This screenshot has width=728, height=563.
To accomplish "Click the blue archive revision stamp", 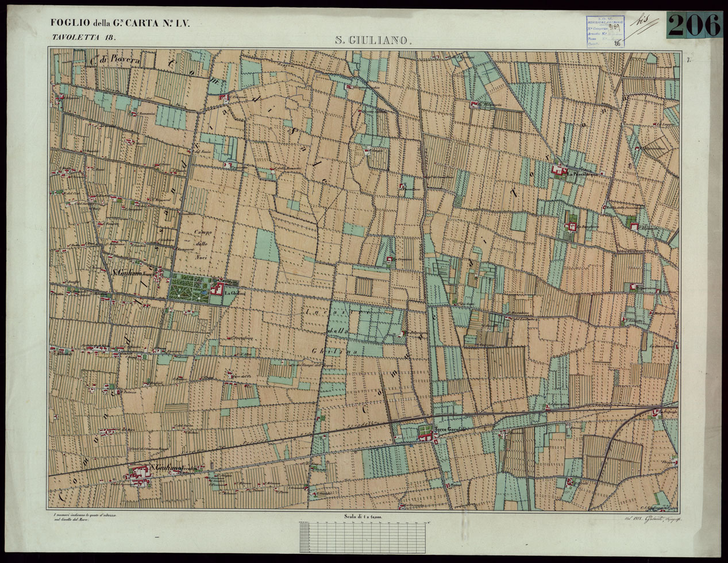I will click(604, 30).
